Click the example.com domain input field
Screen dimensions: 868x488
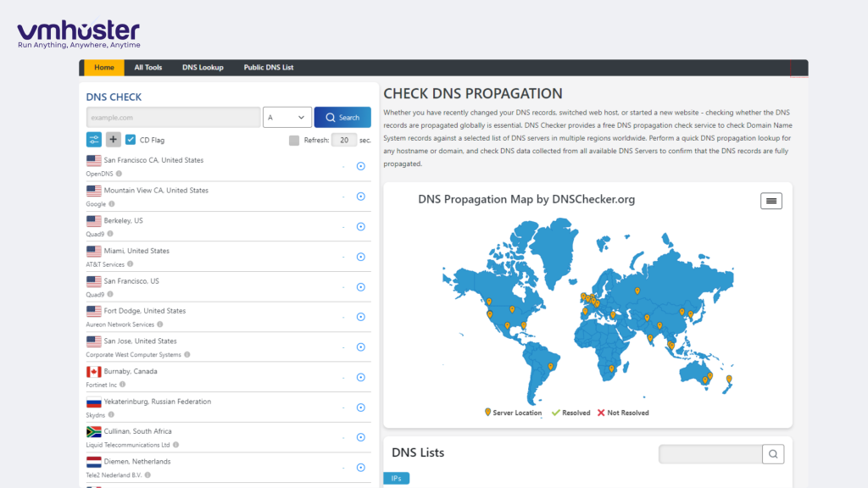click(x=173, y=118)
